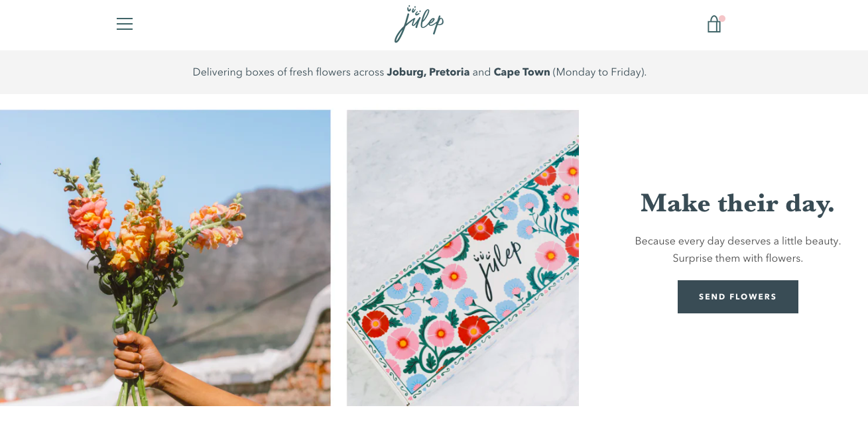This screenshot has width=868, height=424.
Task: Click the 'Surprise them with flowers.' line
Action: [737, 258]
